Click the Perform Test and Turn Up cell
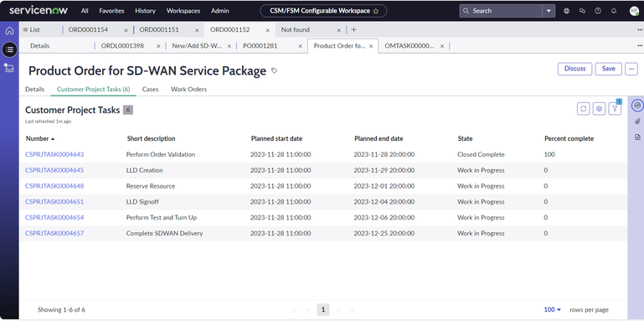 (162, 217)
